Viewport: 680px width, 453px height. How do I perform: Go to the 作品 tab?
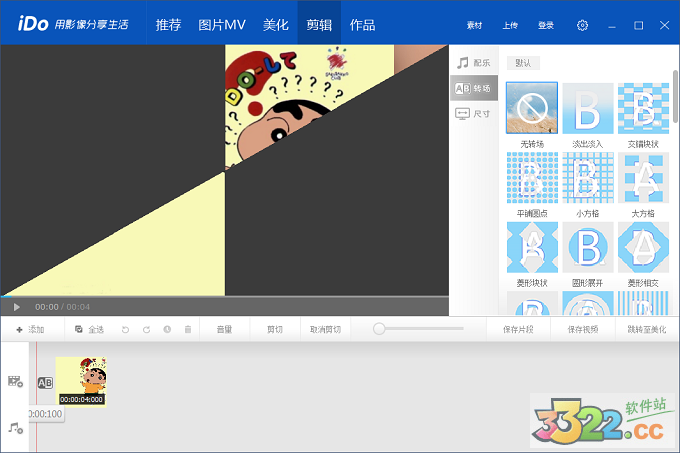click(363, 25)
